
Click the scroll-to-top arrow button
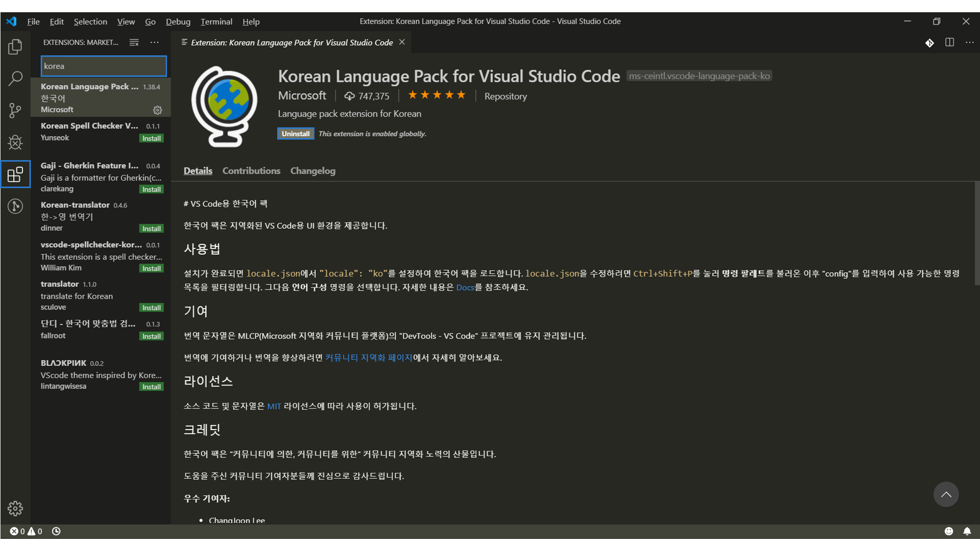pyautogui.click(x=946, y=495)
